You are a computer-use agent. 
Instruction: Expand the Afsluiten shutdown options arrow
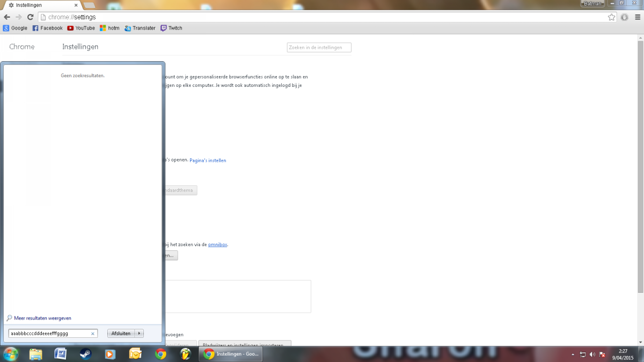point(139,334)
